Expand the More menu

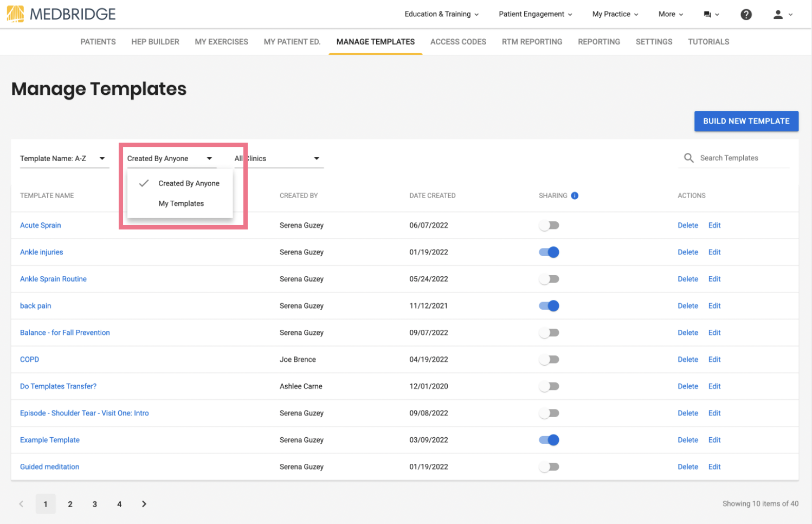[x=671, y=14]
